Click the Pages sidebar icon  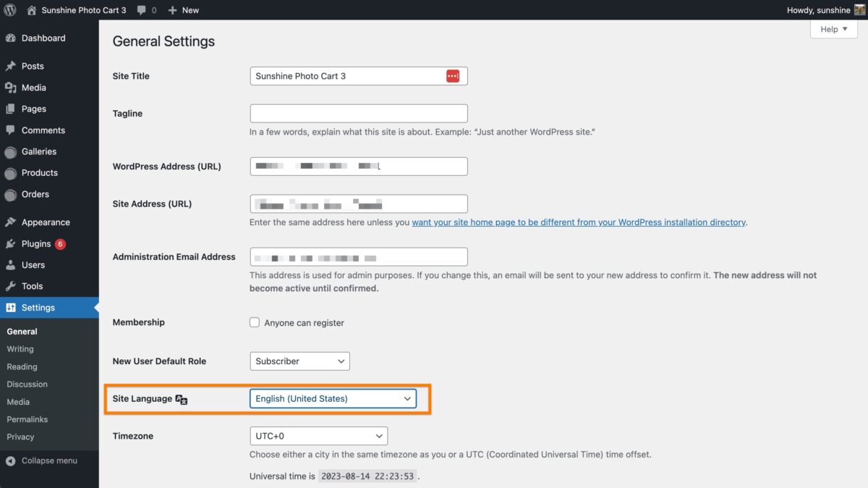10,109
